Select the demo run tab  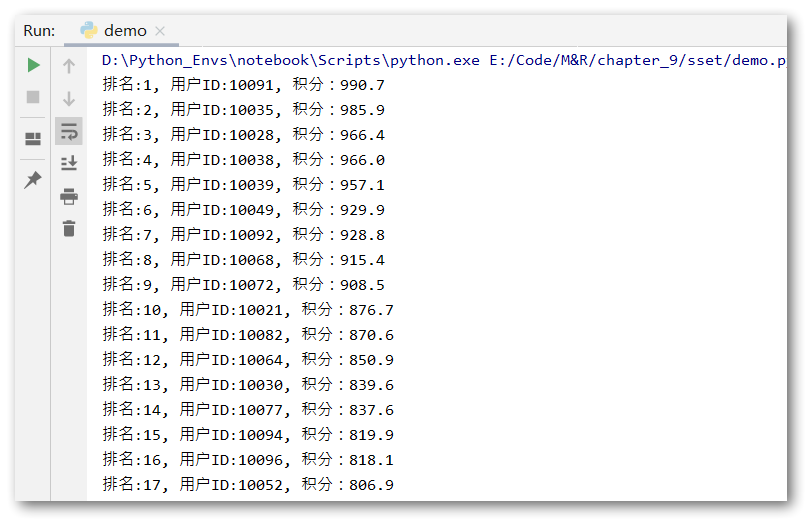121,31
